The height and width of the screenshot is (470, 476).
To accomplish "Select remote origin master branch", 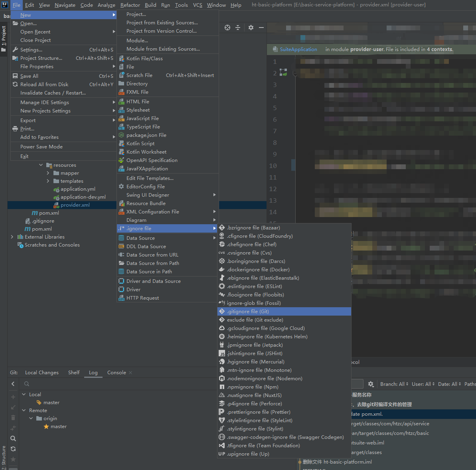I will 58,427.
